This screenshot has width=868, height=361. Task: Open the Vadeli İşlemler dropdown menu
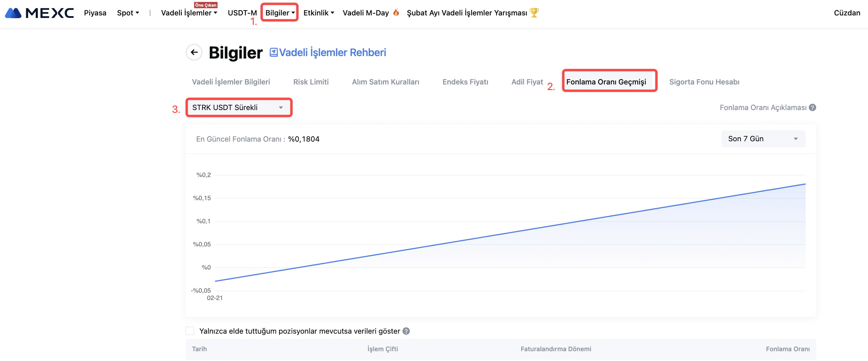pyautogui.click(x=189, y=13)
